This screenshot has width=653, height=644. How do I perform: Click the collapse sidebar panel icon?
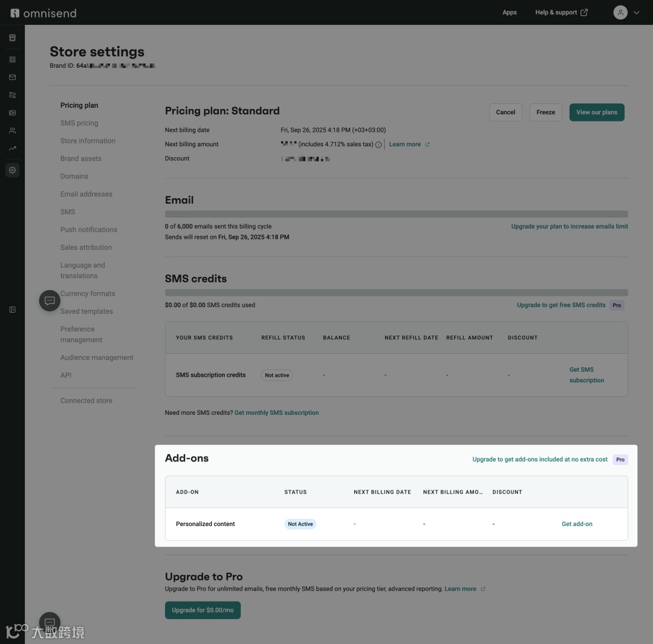click(x=13, y=310)
